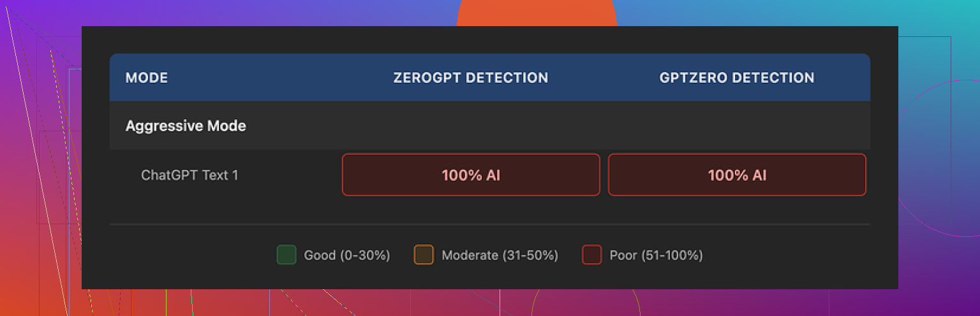
Task: Click the Moderate (31-50%) legend label
Action: [500, 255]
